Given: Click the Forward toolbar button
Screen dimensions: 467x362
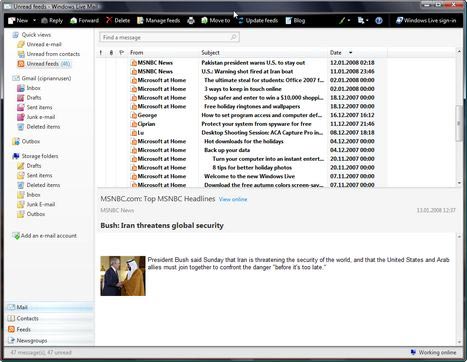Looking at the screenshot, I should [84, 21].
